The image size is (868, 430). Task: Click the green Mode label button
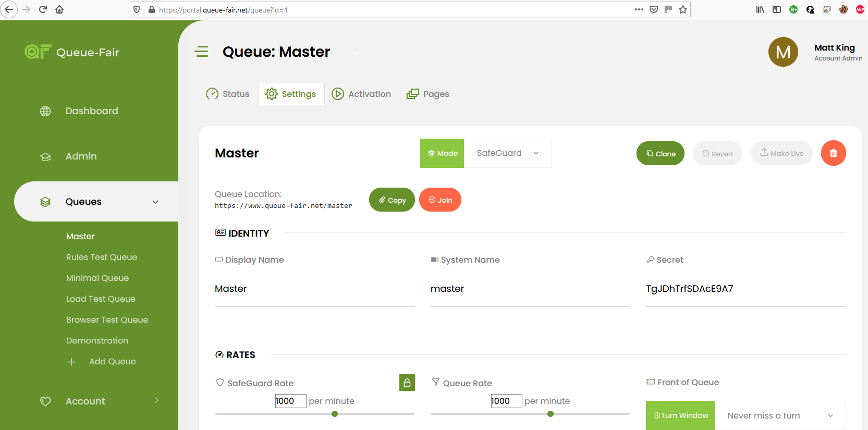coord(442,153)
